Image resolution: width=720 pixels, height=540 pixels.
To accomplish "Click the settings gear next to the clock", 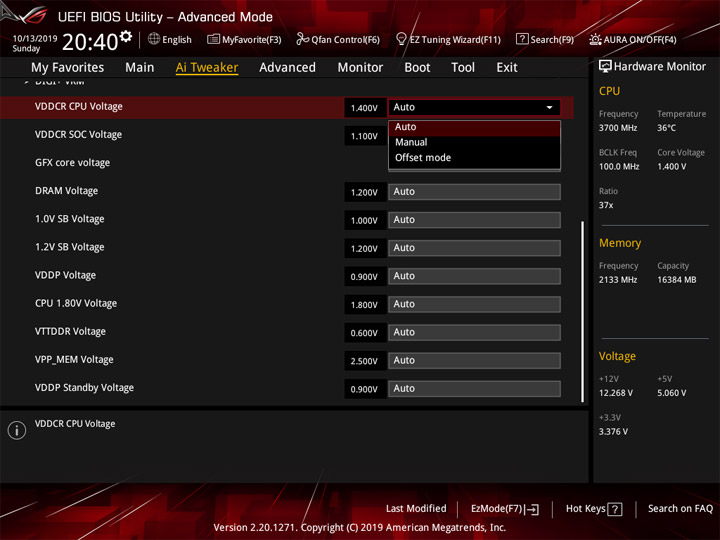I will tap(126, 36).
